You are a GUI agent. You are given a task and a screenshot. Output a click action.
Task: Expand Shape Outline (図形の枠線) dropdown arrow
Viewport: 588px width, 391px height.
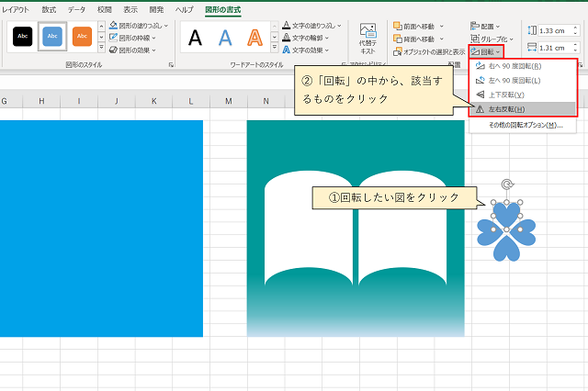(x=153, y=38)
